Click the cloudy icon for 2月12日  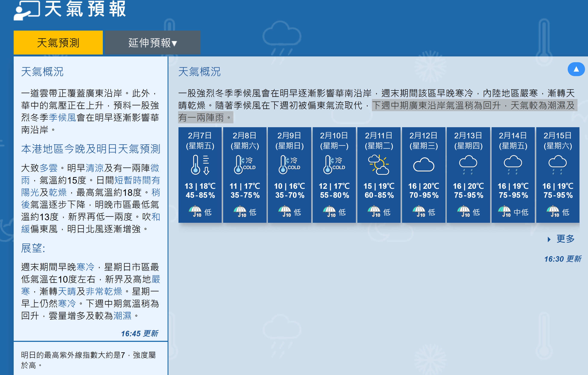click(x=423, y=164)
